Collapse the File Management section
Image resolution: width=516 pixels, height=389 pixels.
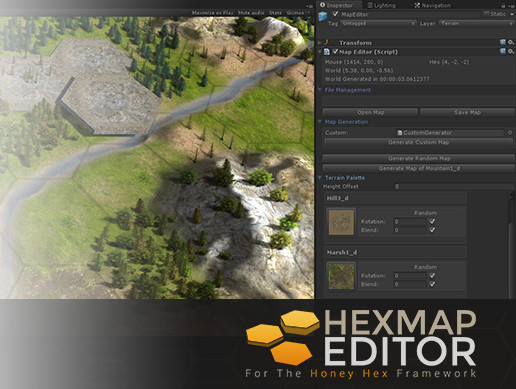pyautogui.click(x=320, y=90)
